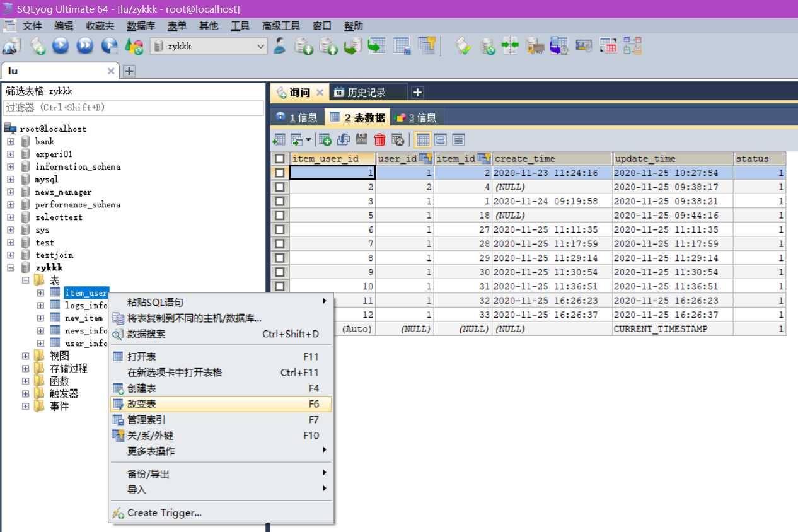Image resolution: width=798 pixels, height=532 pixels.
Task: Click the table with key icon in main toolbar
Action: point(427,45)
